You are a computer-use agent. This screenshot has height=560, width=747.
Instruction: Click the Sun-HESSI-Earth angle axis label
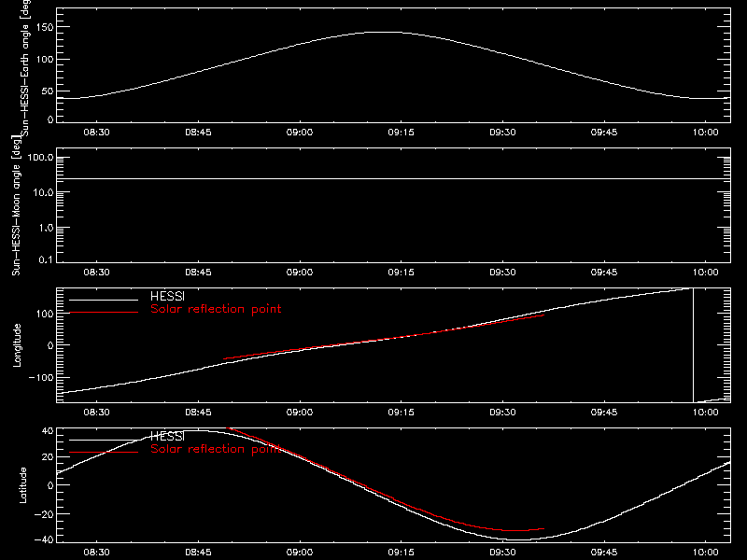click(x=25, y=67)
